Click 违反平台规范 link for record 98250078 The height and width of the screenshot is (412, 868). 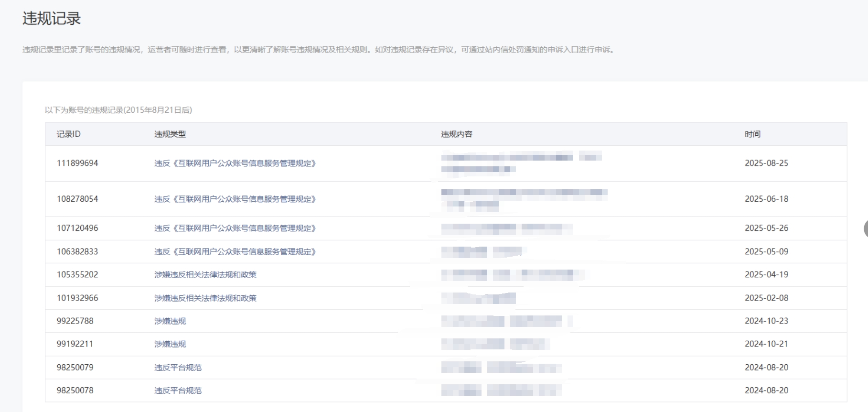pos(178,390)
